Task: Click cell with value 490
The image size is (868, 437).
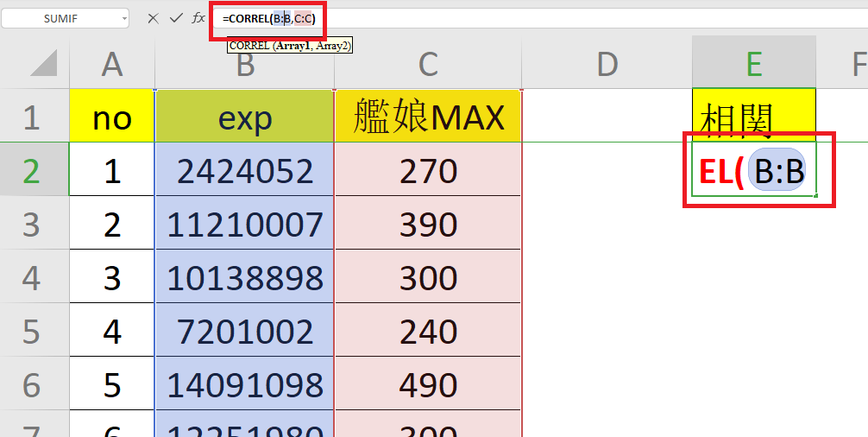Action: tap(429, 385)
